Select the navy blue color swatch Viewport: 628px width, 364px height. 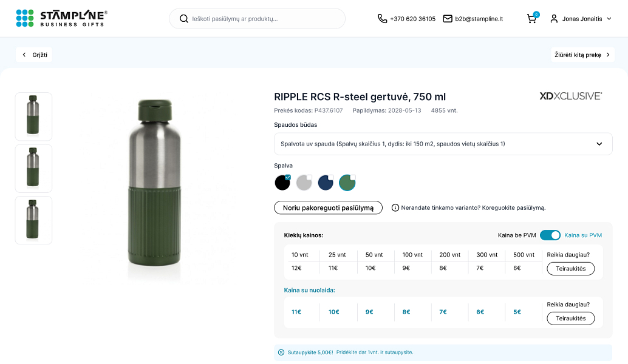pyautogui.click(x=326, y=183)
